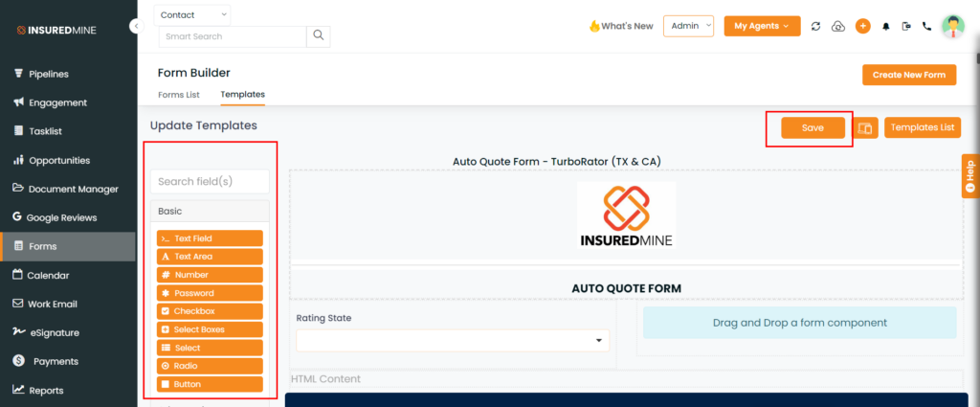Select the Text Field component
Viewport: 980px width, 407px height.
coord(210,238)
